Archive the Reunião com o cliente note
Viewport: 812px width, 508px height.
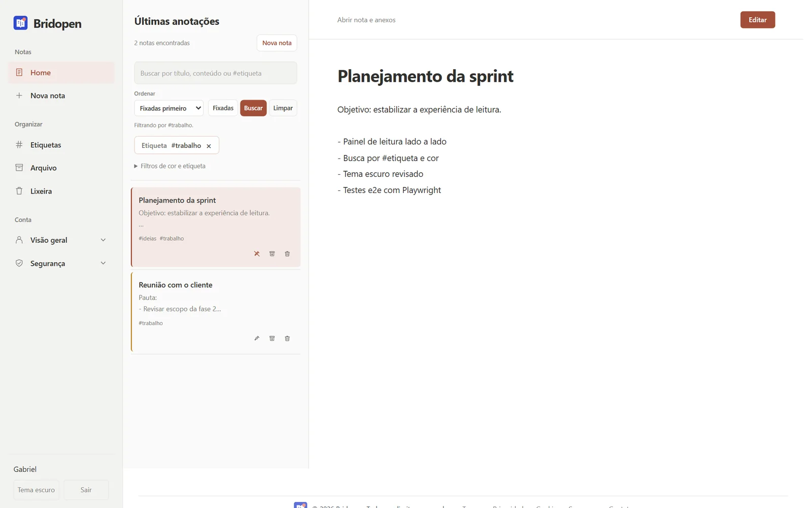point(272,338)
